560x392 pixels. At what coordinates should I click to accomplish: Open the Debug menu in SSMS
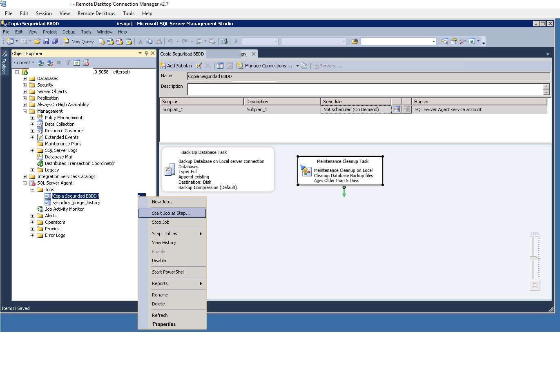point(69,32)
